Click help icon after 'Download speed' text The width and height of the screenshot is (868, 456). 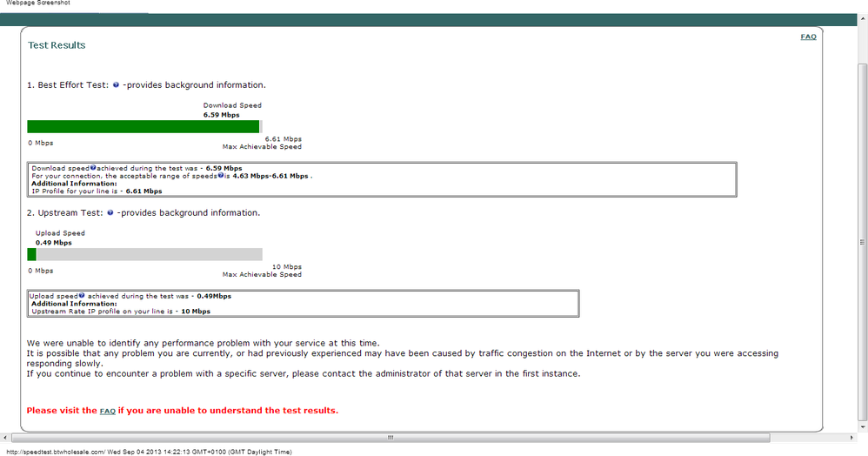tap(93, 167)
